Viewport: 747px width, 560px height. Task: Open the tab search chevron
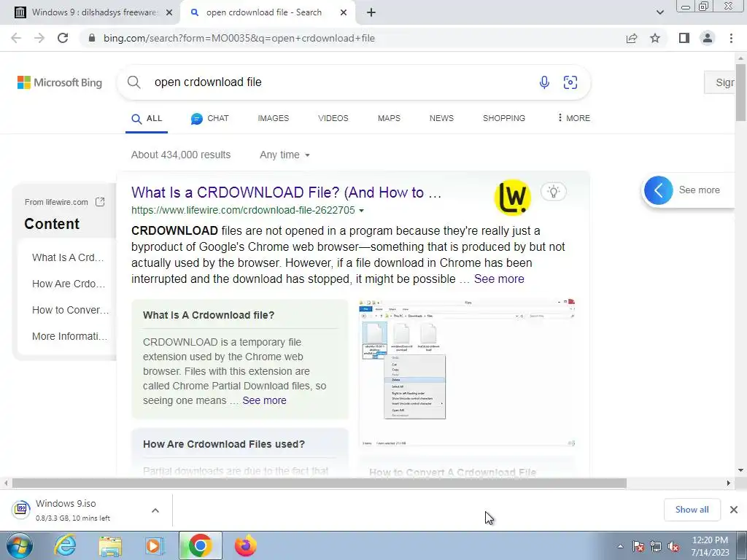659,13
